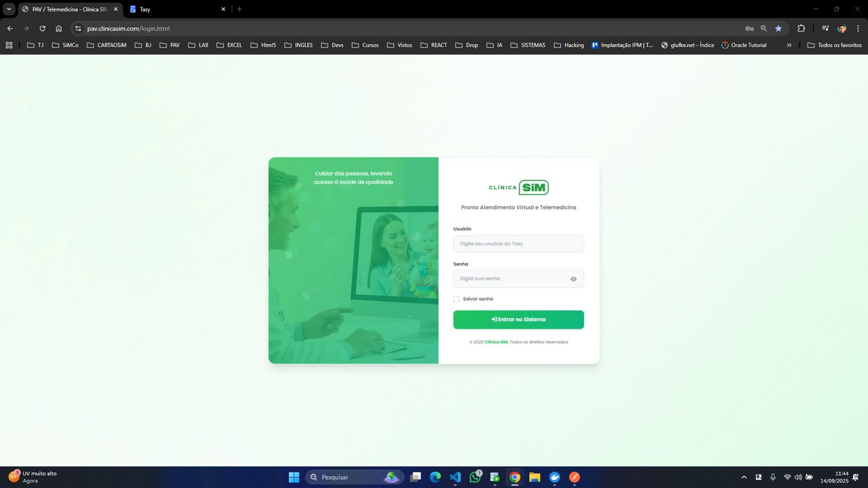
Task: Open the Windows Start menu
Action: (294, 477)
